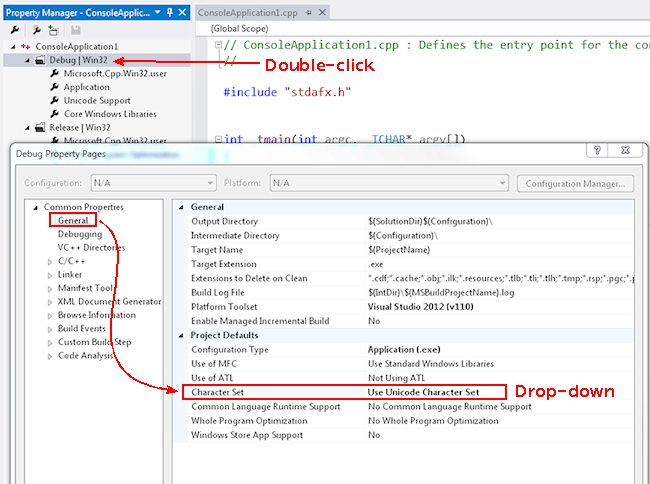
Task: Click the Whole Program Optimization value
Action: 433,421
